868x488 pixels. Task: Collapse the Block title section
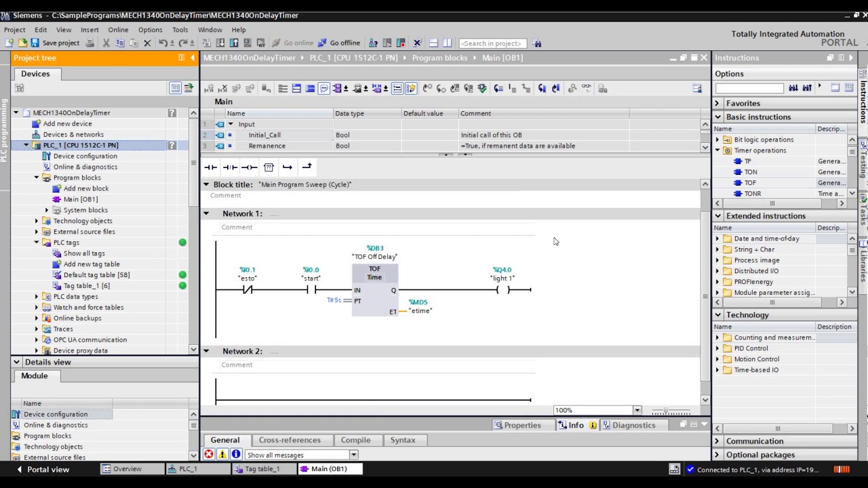point(206,184)
